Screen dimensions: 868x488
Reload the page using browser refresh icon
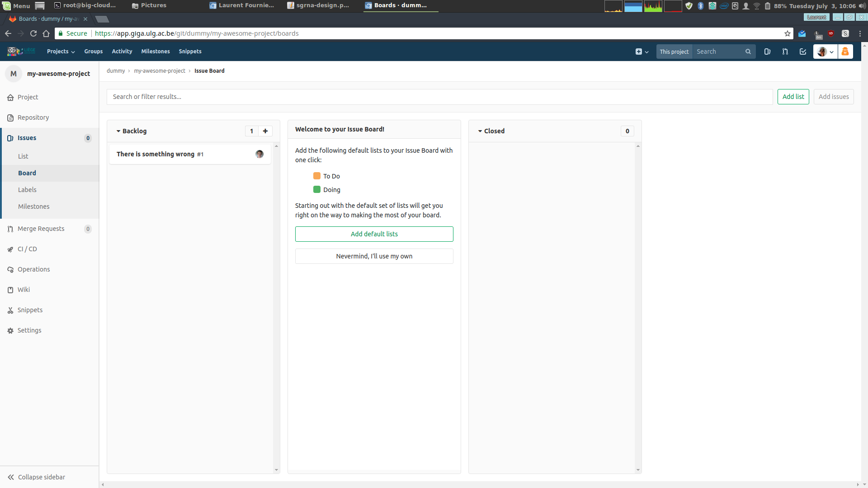coord(33,33)
